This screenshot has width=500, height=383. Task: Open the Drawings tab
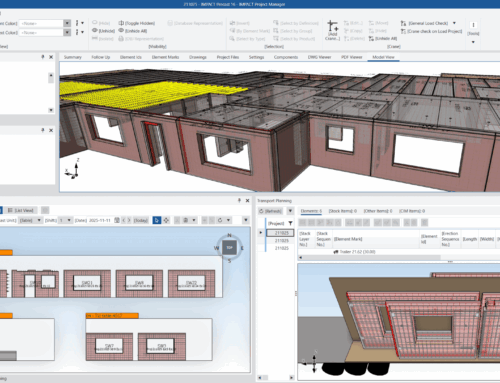pos(198,57)
